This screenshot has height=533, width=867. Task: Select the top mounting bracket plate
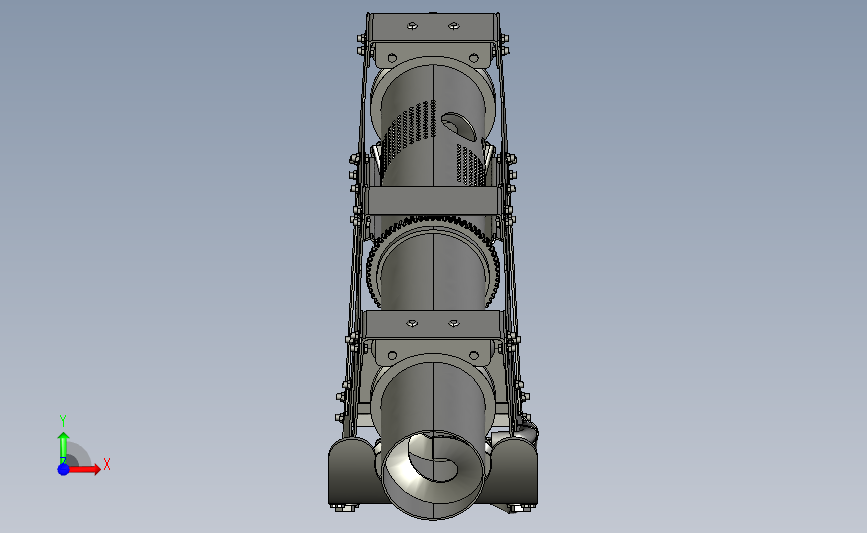[432, 27]
